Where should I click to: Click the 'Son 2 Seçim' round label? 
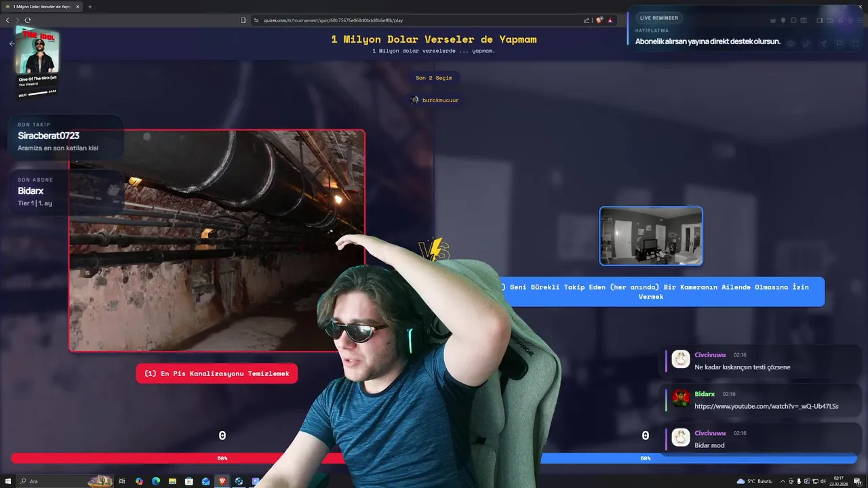click(x=434, y=78)
